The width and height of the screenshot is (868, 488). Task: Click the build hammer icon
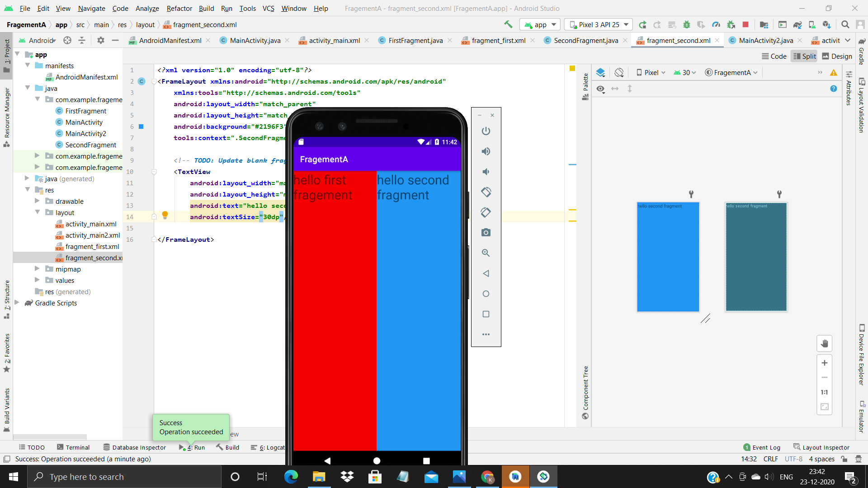click(508, 25)
